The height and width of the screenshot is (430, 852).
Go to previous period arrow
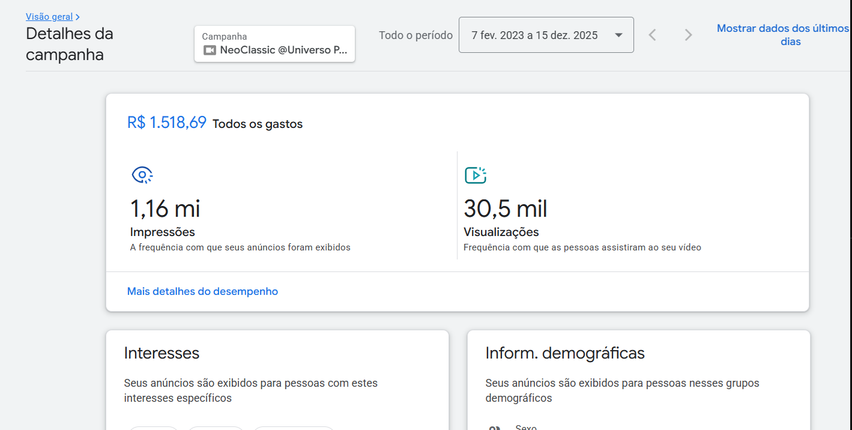click(653, 35)
